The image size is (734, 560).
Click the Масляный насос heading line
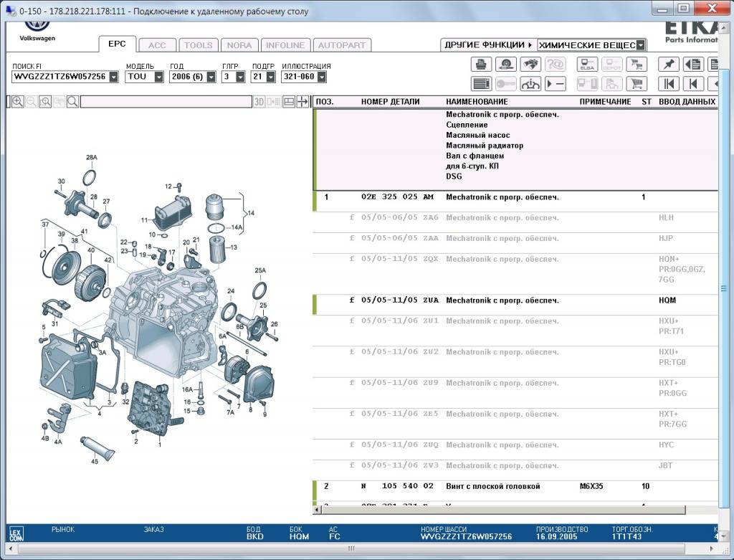pyautogui.click(x=478, y=135)
